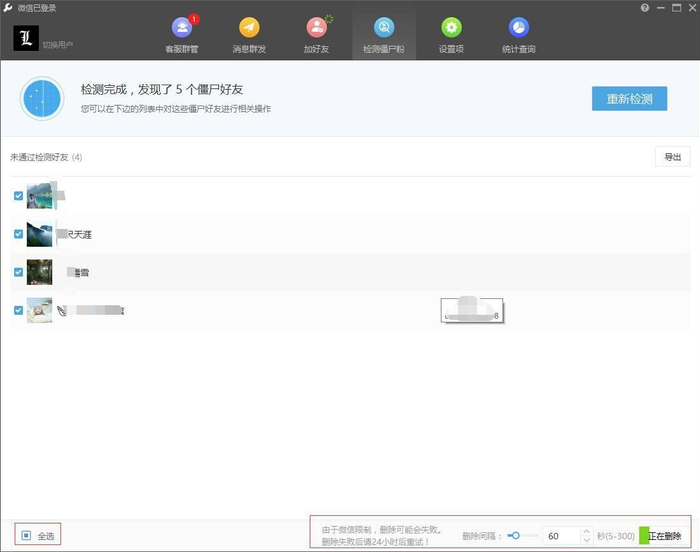Select the 检测僵尸粉 zombie fan detection tab

(x=384, y=35)
